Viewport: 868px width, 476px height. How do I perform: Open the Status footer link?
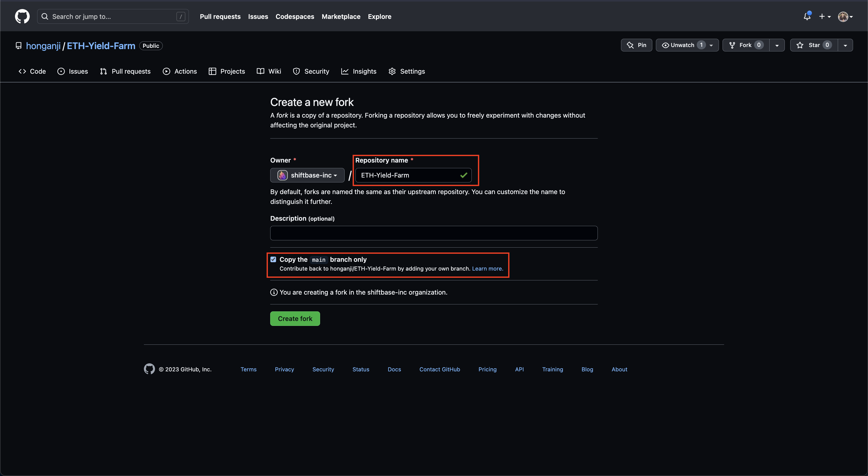tap(361, 370)
